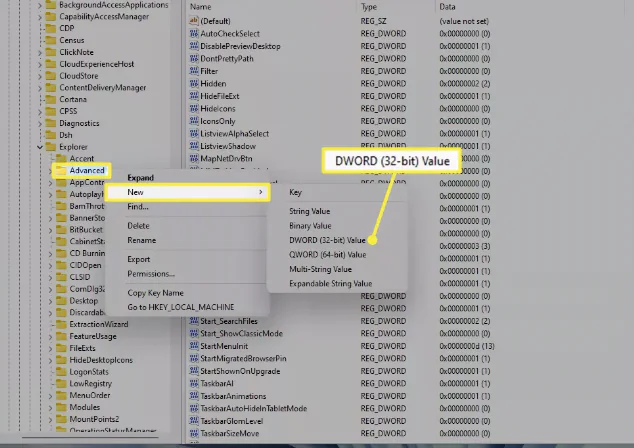Click the DisablePreviewDesktop value icon

click(x=194, y=46)
